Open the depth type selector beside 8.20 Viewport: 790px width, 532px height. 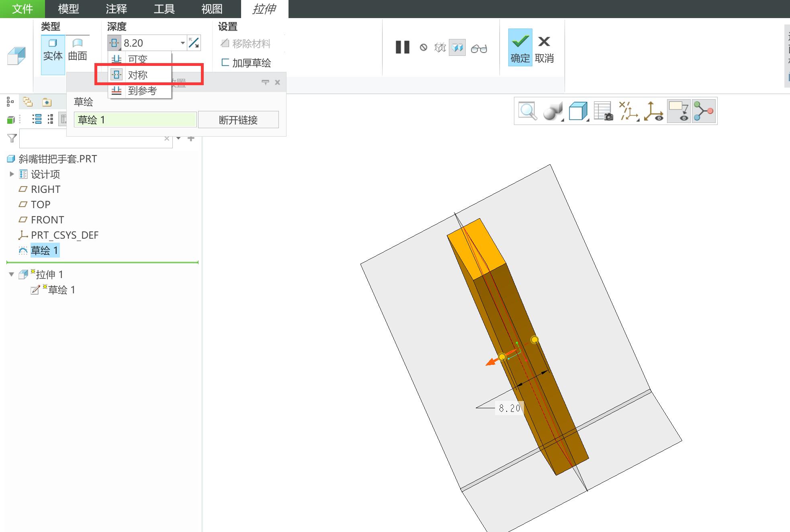pos(114,43)
